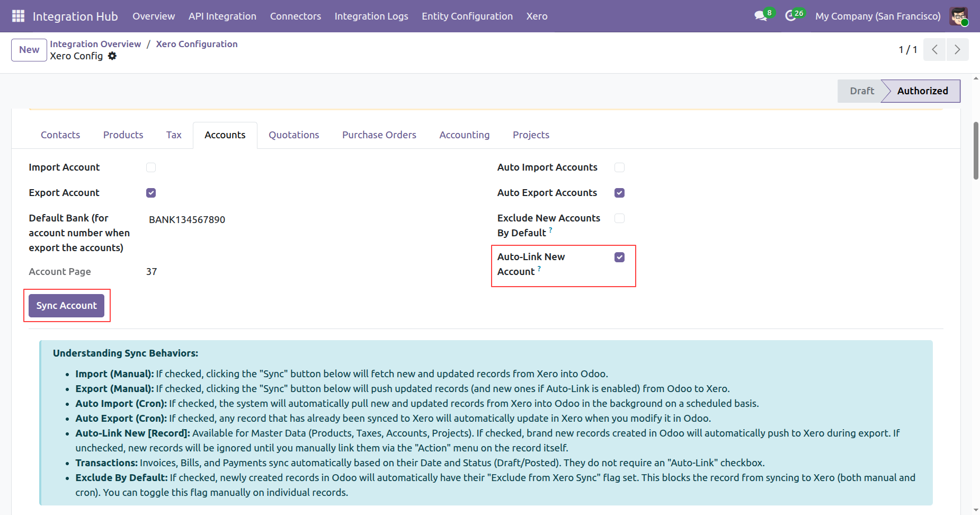
Task: Select the Accounts tab
Action: (225, 135)
